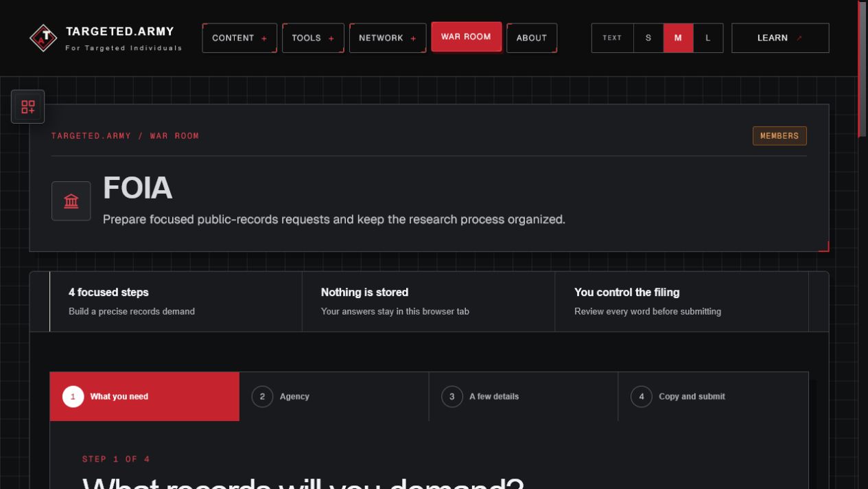
Task: Click the 'STEP 1 OF 4' label
Action: tap(116, 459)
